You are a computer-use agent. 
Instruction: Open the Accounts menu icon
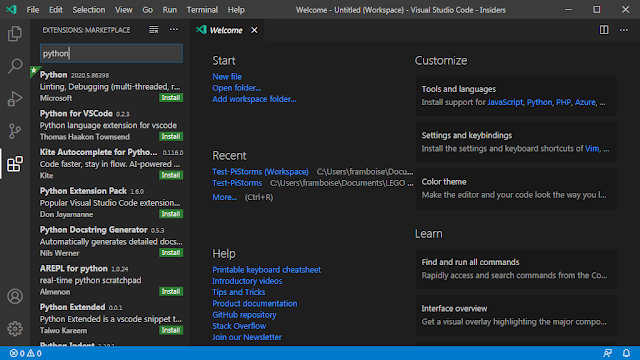coord(15,296)
